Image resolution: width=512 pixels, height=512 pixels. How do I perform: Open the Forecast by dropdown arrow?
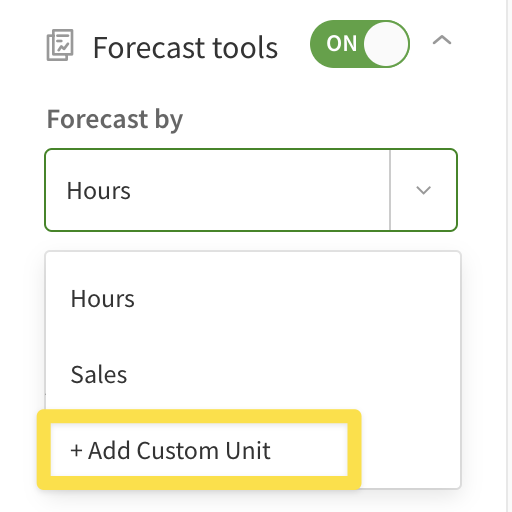[424, 190]
